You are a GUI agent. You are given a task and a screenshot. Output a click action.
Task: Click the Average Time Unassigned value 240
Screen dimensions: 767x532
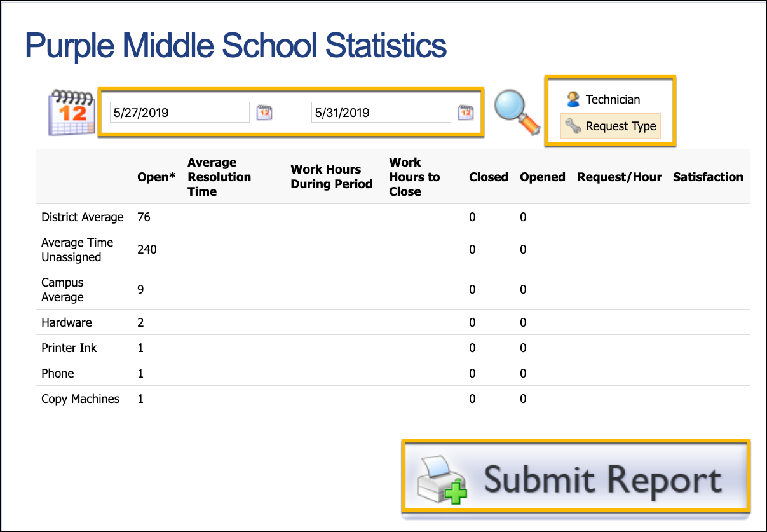tap(147, 249)
